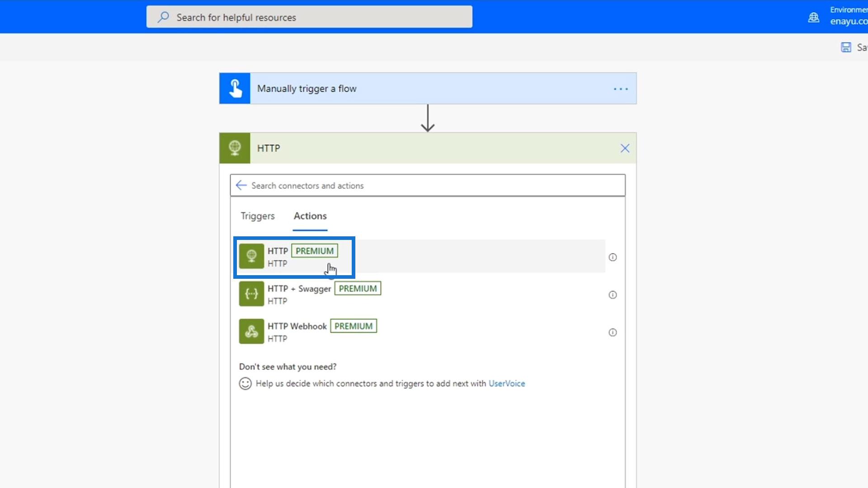The width and height of the screenshot is (868, 488).
Task: Open the trigger card ellipsis menu
Action: pyautogui.click(x=621, y=89)
